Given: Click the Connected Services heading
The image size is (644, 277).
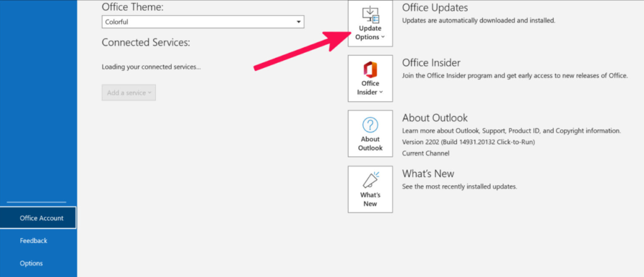Looking at the screenshot, I should pyautogui.click(x=146, y=42).
